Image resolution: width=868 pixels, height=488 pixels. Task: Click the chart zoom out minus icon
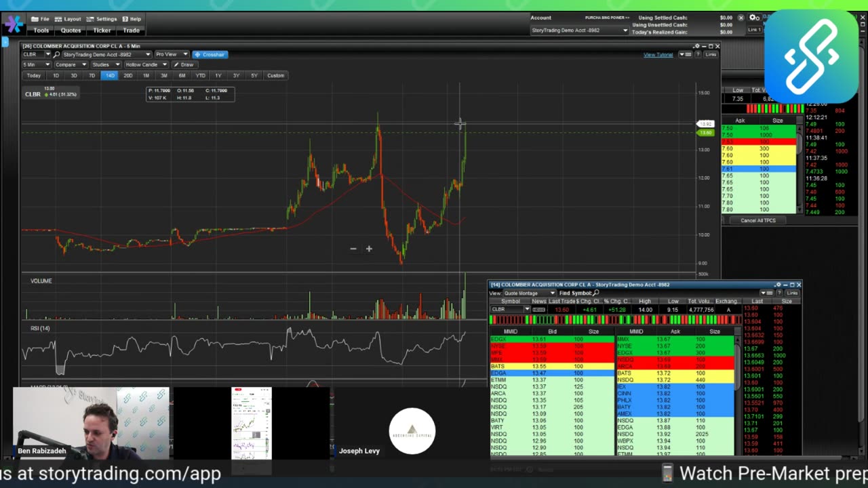pyautogui.click(x=353, y=249)
